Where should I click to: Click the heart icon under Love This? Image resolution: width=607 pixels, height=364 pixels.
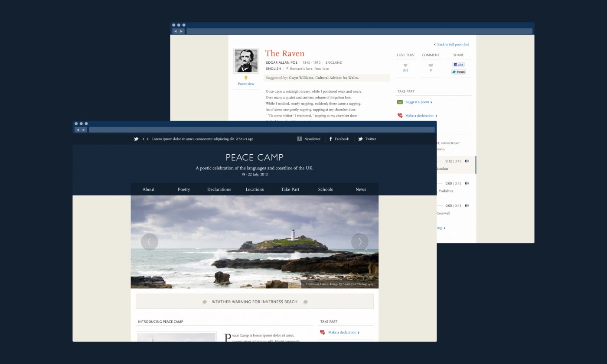(405, 65)
